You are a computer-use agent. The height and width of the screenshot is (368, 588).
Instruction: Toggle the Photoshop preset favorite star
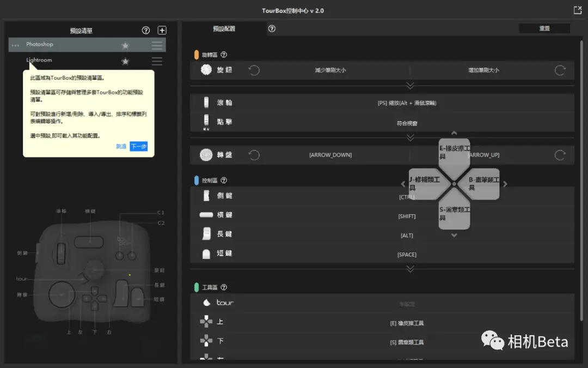coord(126,44)
